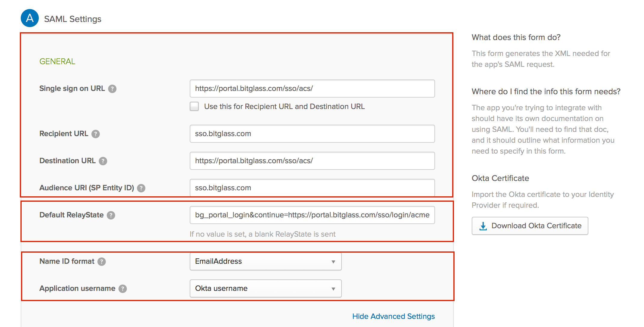Click the download arrow icon on certificate button
Image resolution: width=644 pixels, height=327 pixels.
pos(483,226)
